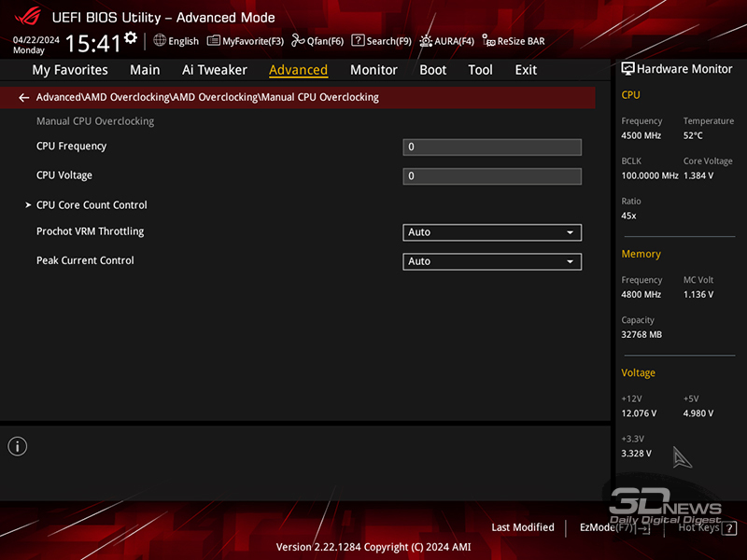
Task: Open Prochot VRM Throttling dropdown
Action: [492, 232]
